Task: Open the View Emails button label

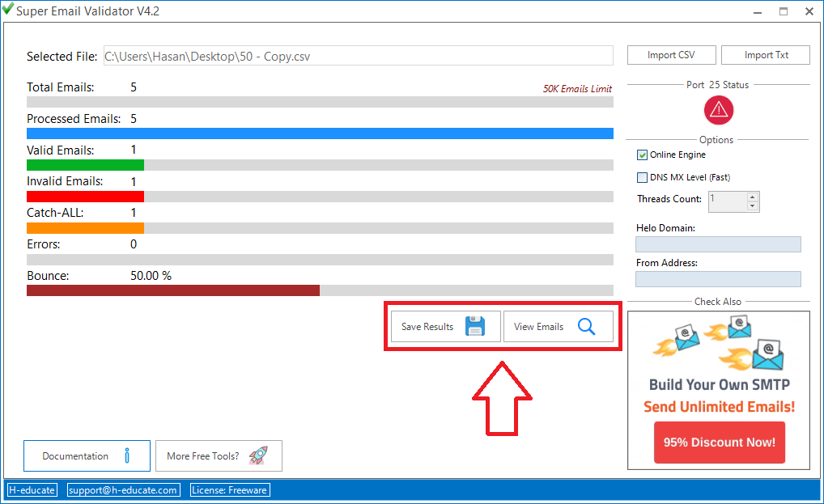Action: 538,327
